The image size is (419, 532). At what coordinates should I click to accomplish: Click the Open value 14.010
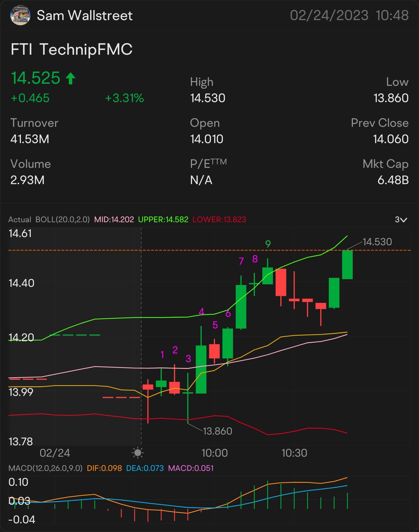click(207, 139)
